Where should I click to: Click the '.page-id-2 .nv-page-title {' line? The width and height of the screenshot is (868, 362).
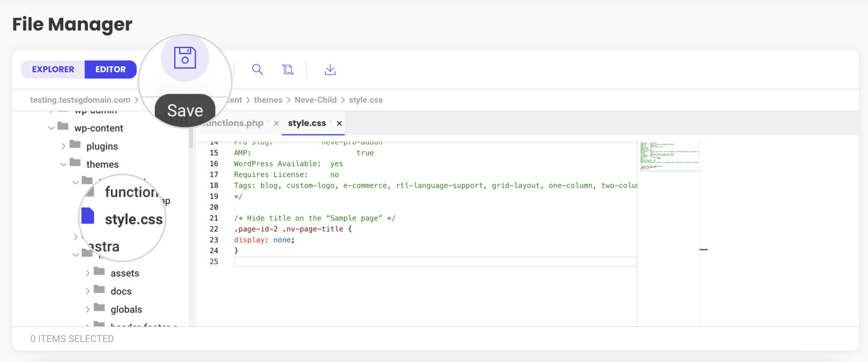[x=293, y=229]
